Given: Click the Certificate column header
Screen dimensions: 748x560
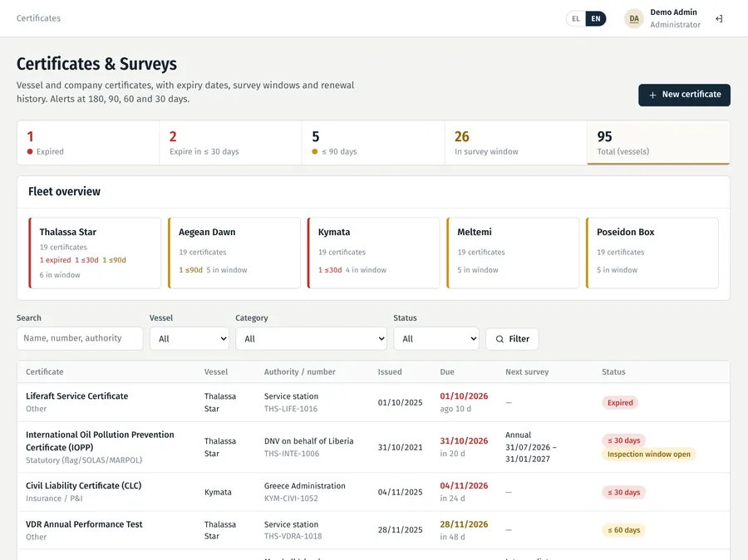Looking at the screenshot, I should click(44, 371).
